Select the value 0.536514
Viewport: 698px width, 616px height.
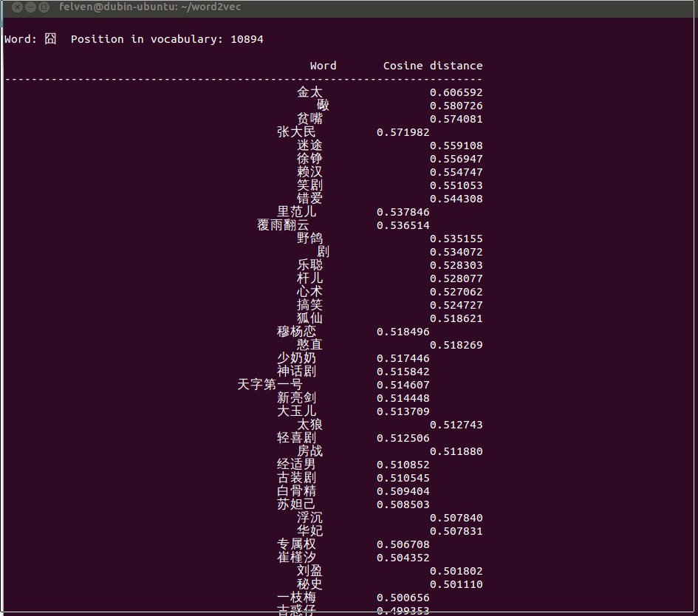pyautogui.click(x=403, y=226)
